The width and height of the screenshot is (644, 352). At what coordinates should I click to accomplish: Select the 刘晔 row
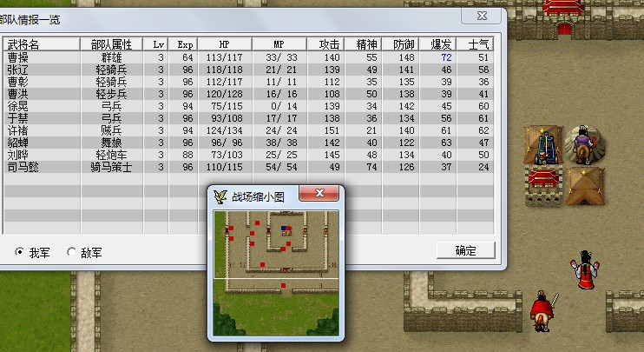(248, 155)
